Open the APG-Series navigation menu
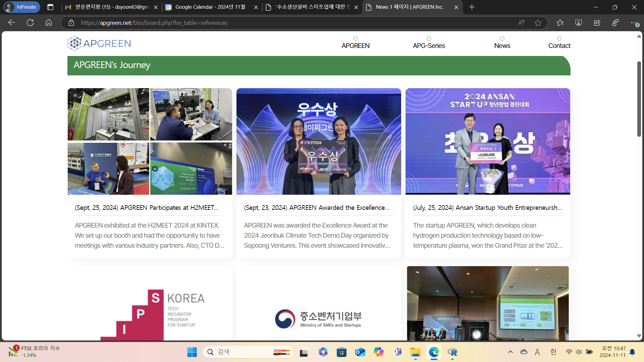The height and width of the screenshot is (362, 644). click(429, 46)
